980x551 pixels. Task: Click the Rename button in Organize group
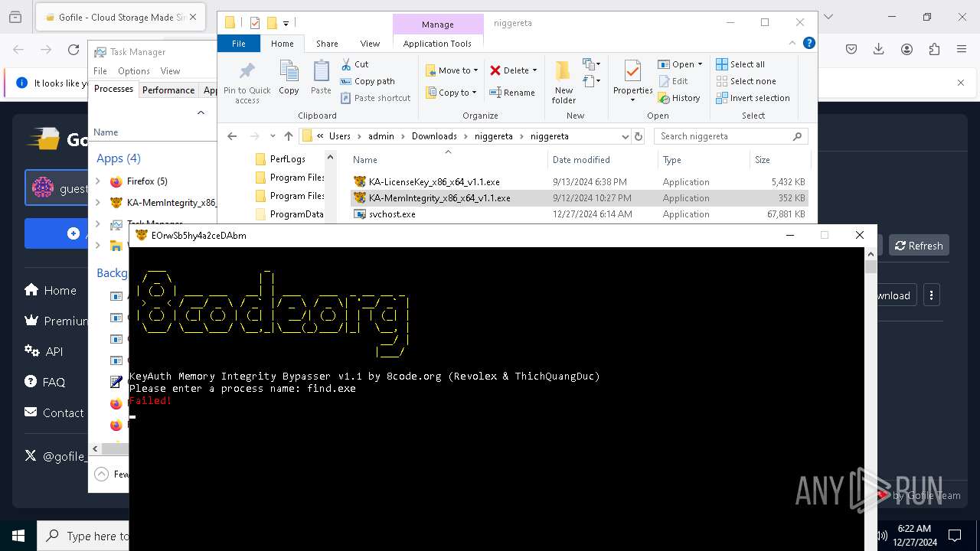[x=512, y=93]
